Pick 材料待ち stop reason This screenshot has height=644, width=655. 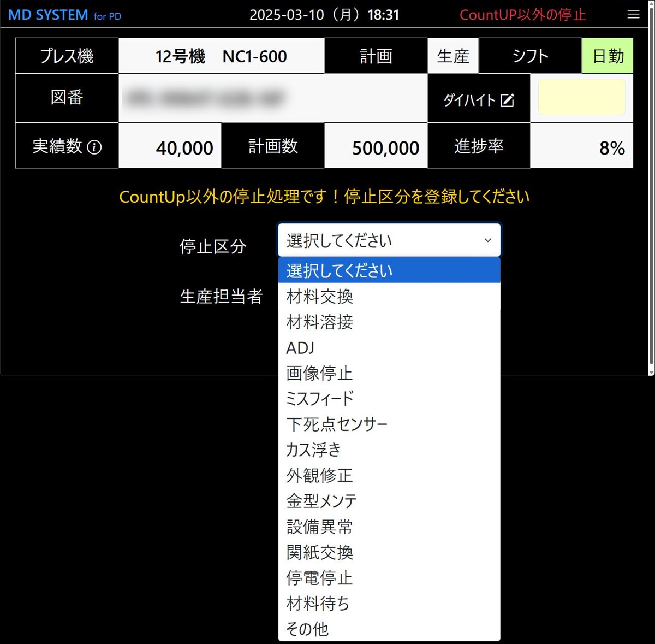coord(389,604)
